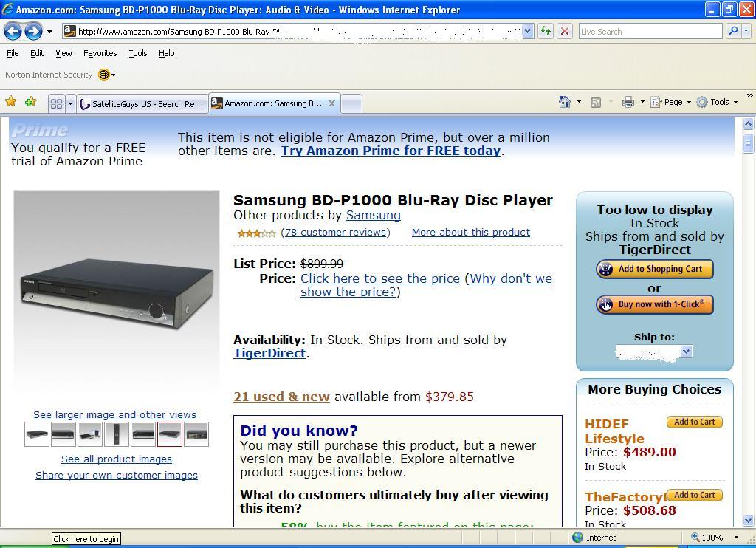This screenshot has width=756, height=548.
Task: Expand the Ship to dropdown
Action: (685, 352)
